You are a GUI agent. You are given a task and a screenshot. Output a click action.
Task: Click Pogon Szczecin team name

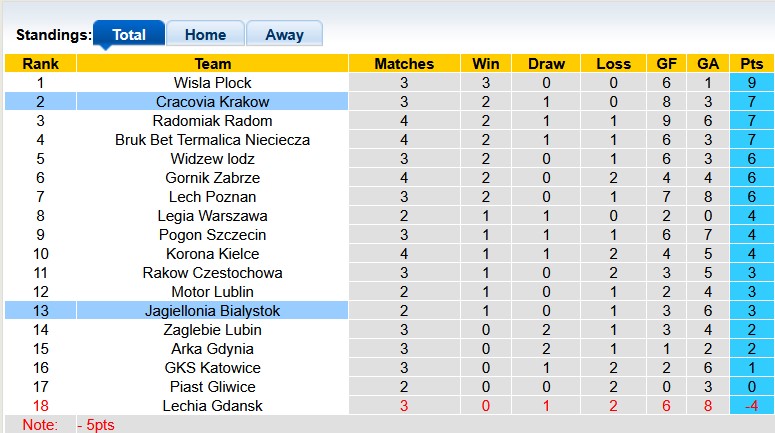tap(212, 235)
